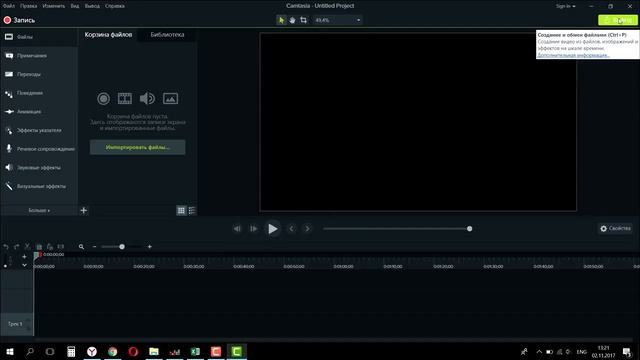Open the Речевое сопровождение narration panel
The image size is (640, 360).
coord(39,149)
